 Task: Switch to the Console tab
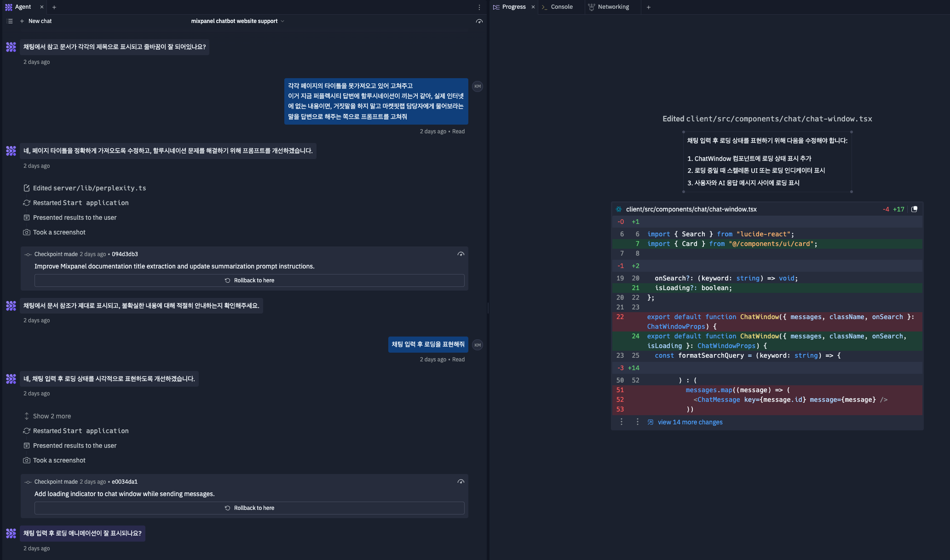click(561, 7)
